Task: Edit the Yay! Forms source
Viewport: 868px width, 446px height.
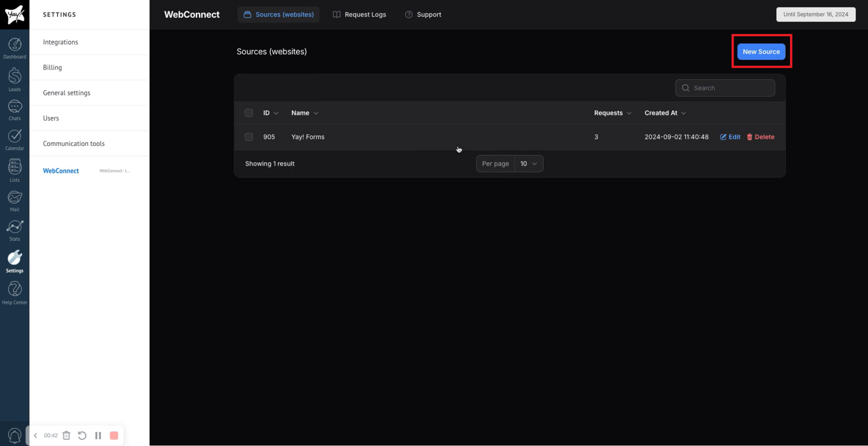Action: [x=730, y=137]
